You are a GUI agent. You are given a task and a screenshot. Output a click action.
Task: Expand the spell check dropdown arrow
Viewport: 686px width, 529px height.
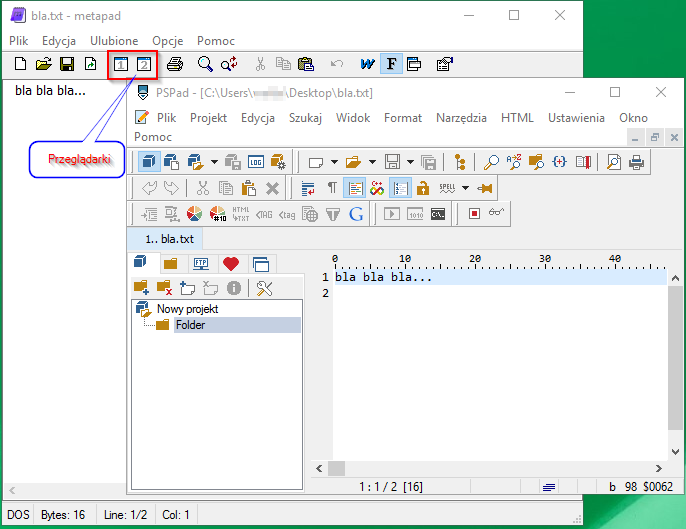click(465, 188)
